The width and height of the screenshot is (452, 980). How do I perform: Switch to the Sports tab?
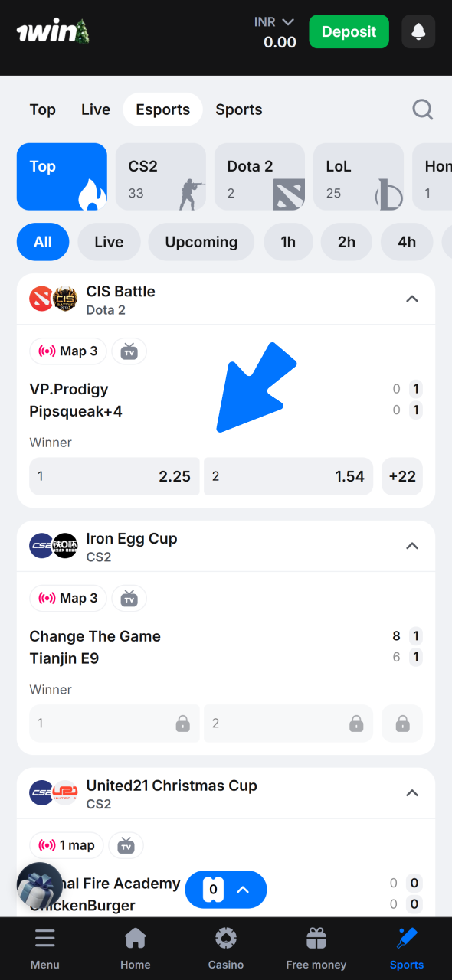(238, 109)
